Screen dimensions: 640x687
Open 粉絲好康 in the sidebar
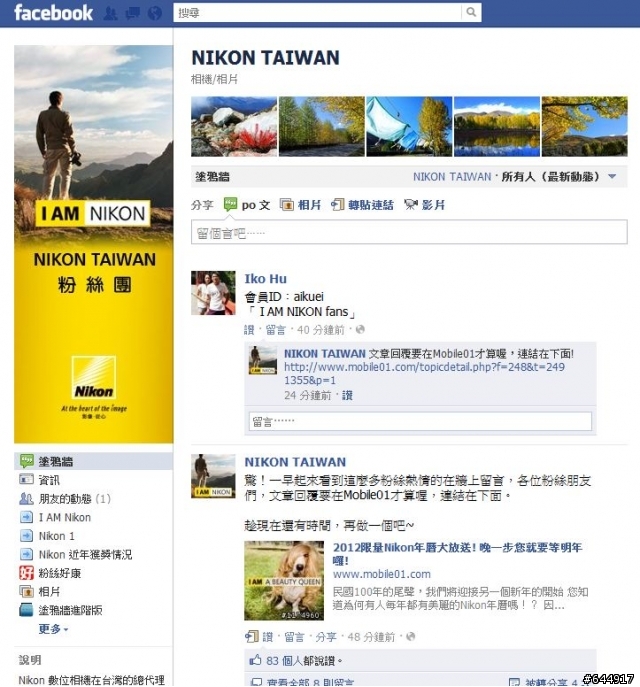click(50, 573)
